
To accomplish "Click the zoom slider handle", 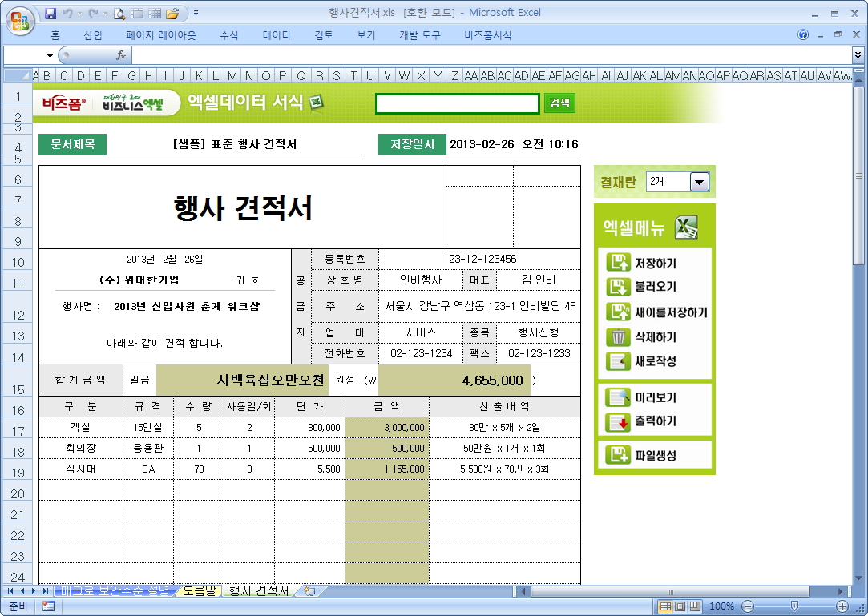I will click(x=795, y=606).
